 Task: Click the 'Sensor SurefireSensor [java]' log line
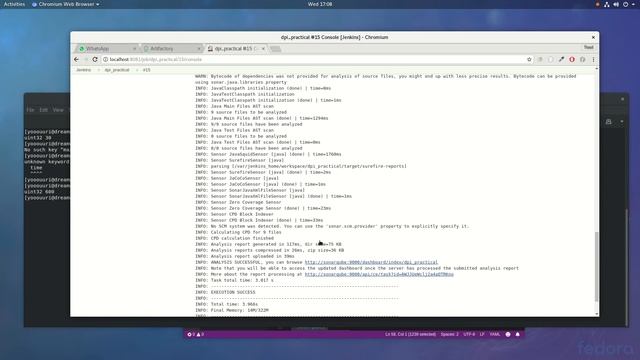[x=239, y=160]
